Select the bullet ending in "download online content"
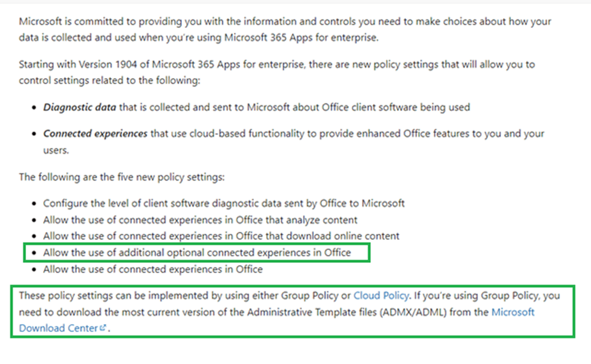Viewport: 591px width, 364px height. [221, 236]
